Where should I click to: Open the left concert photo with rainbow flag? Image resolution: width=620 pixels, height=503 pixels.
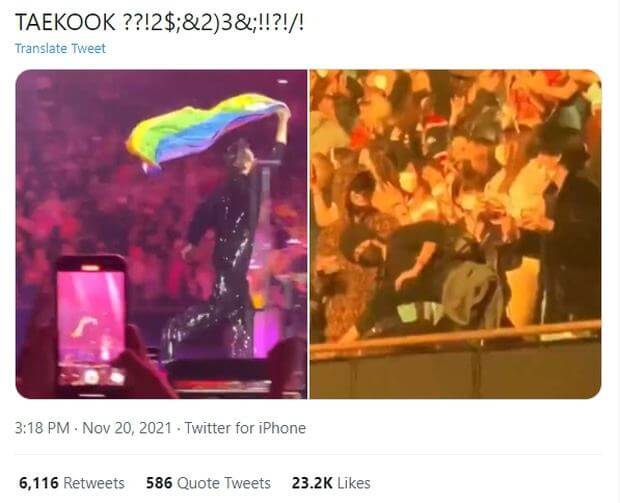click(161, 234)
